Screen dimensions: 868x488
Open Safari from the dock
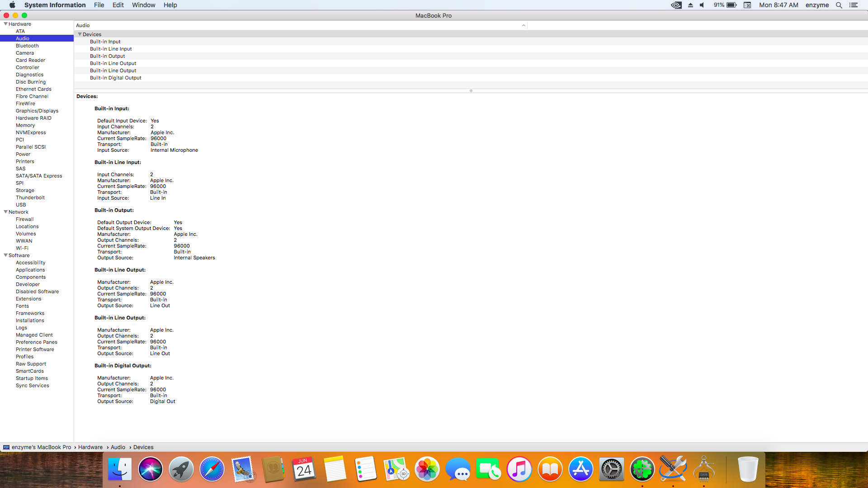(212, 469)
